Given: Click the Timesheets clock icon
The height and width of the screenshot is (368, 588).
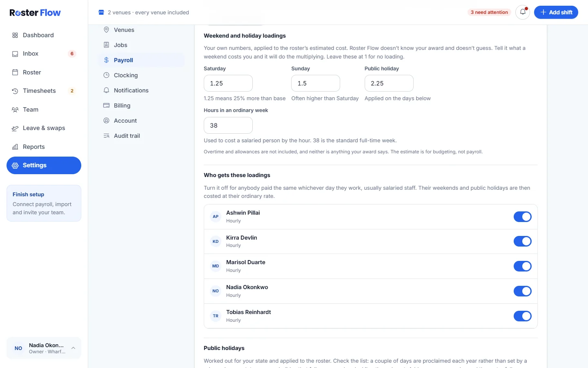Looking at the screenshot, I should pos(15,91).
